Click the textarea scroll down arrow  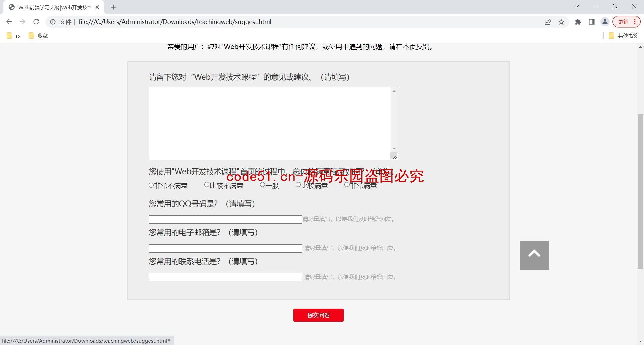[394, 149]
